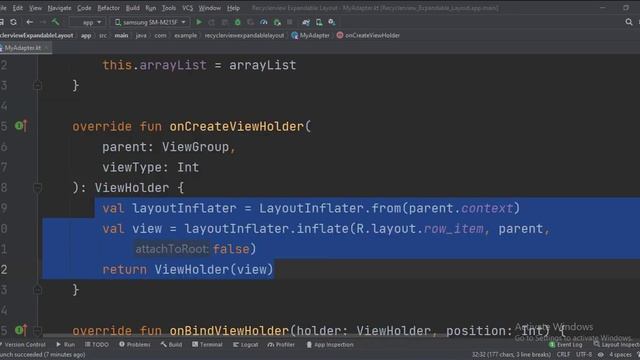The width and height of the screenshot is (640, 360).
Task: Sync project with Gradle files icon
Action: coord(306,22)
